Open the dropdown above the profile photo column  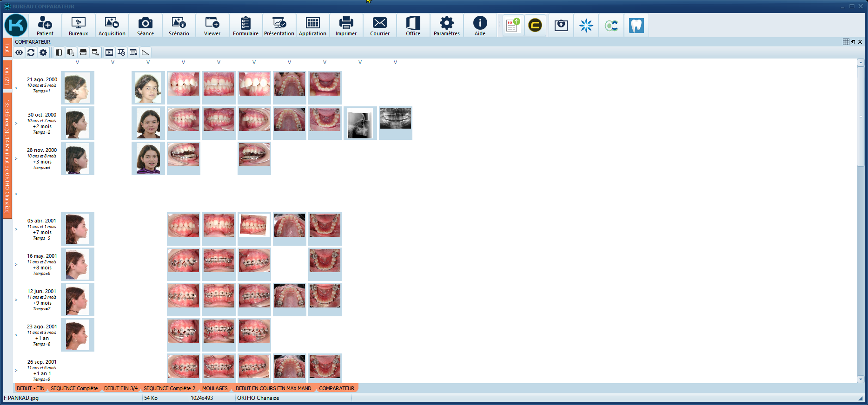click(77, 62)
